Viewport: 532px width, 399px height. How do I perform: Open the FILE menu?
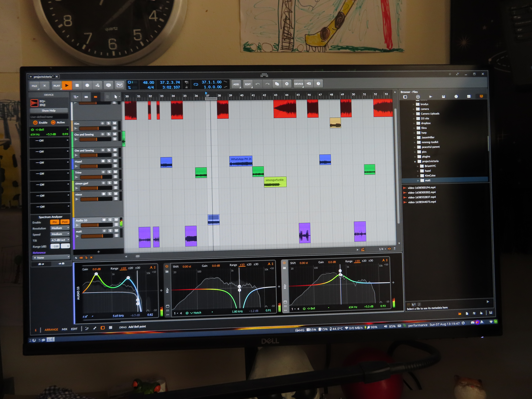(x=34, y=86)
